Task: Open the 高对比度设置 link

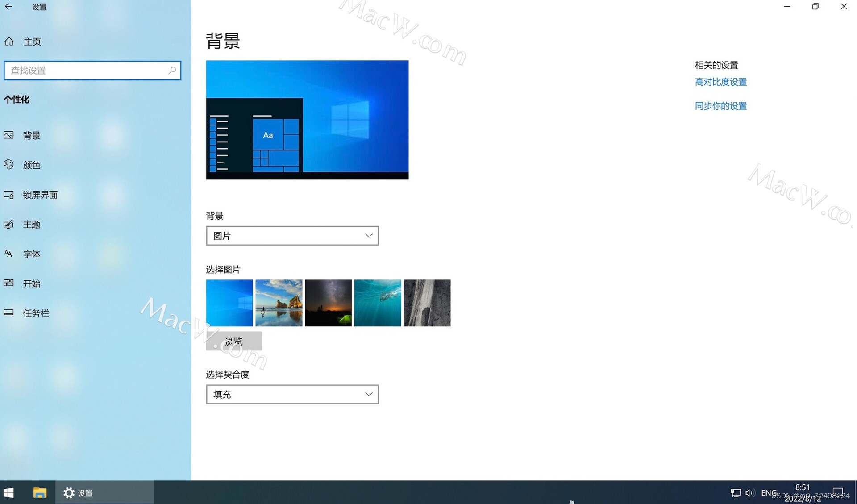Action: [720, 82]
